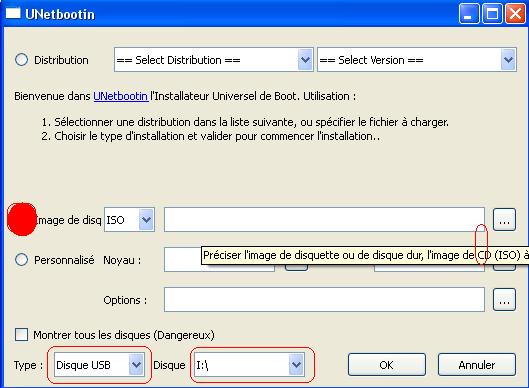Open the Select Version dropdown
Screen dimensions: 529x388
(x=417, y=60)
